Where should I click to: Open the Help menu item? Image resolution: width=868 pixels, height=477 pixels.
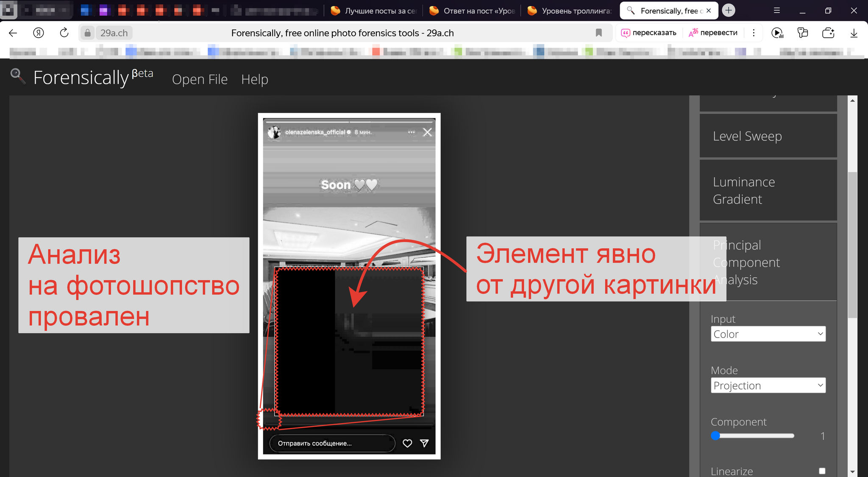[x=254, y=79]
